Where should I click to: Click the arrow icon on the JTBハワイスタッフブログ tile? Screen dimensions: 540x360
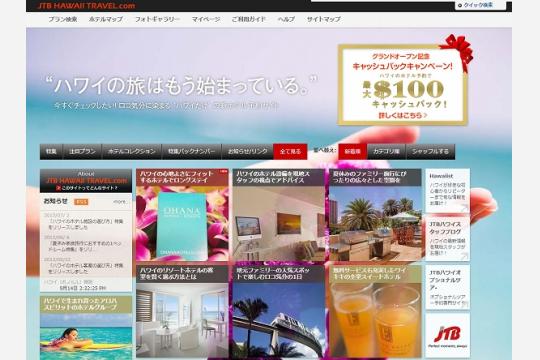coord(464,256)
